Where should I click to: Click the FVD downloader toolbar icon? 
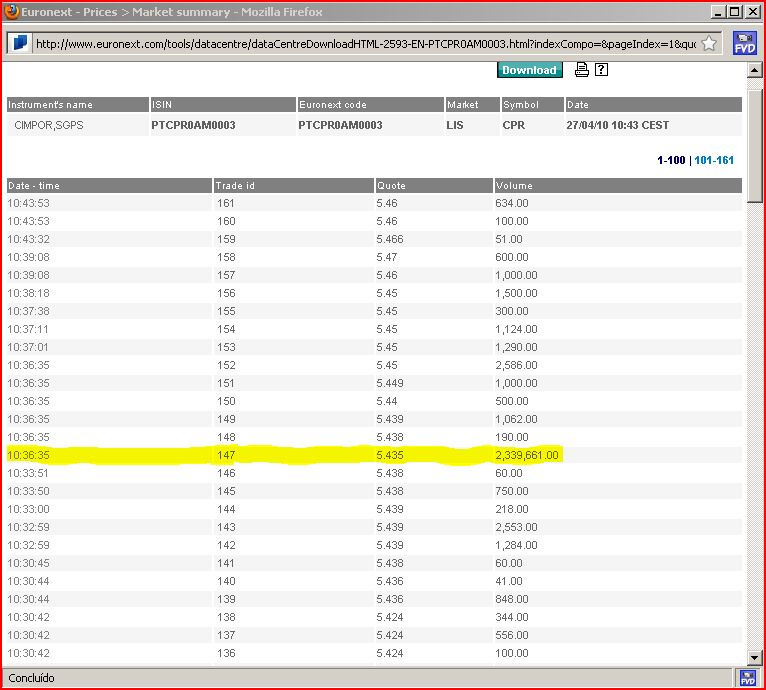point(745,43)
